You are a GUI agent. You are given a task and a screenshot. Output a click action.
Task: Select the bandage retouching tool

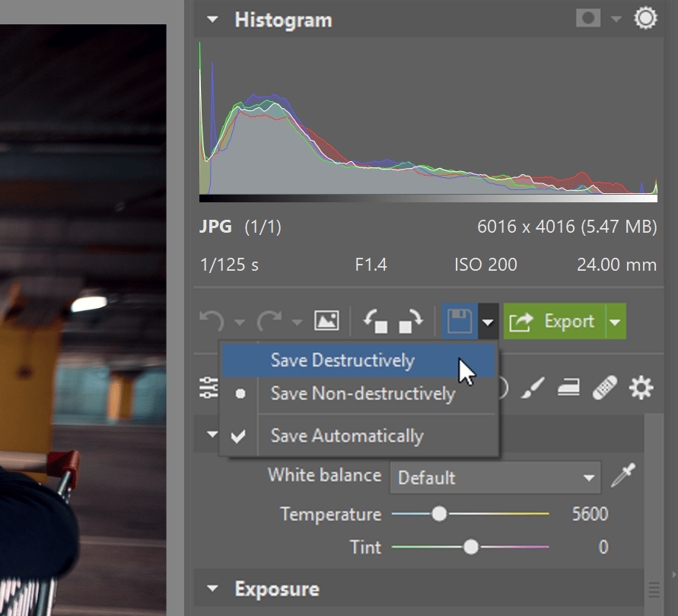(x=604, y=387)
